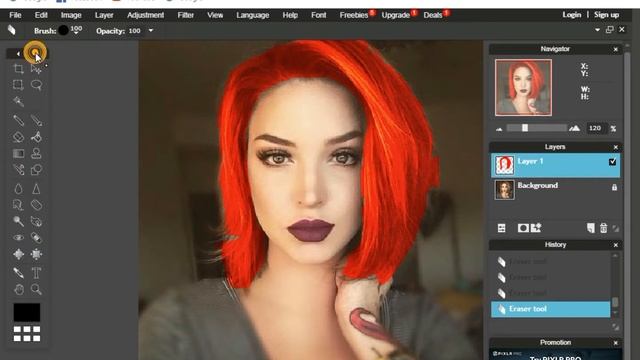
Task: Click the Sign up link
Action: pyautogui.click(x=607, y=15)
